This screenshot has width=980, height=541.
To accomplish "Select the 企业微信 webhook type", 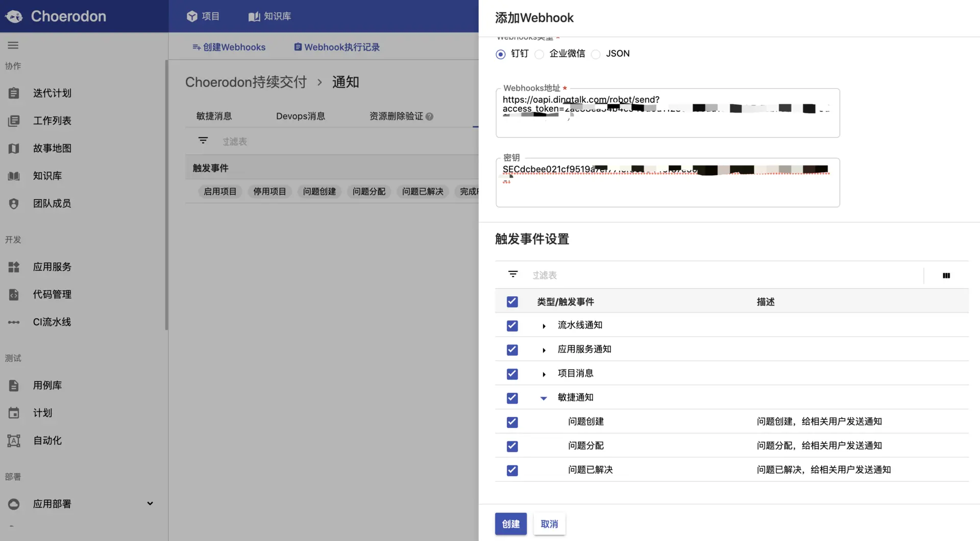I will (x=539, y=54).
